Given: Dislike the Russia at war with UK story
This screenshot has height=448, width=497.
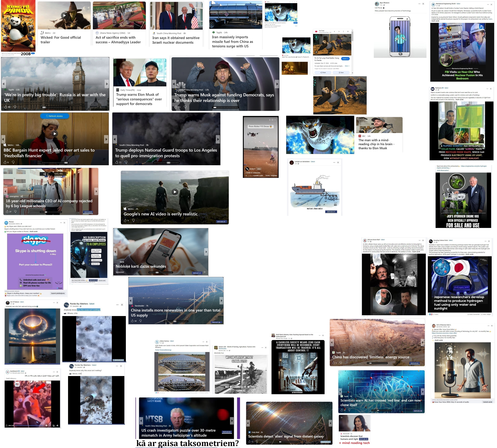Looking at the screenshot, I should (x=15, y=107).
